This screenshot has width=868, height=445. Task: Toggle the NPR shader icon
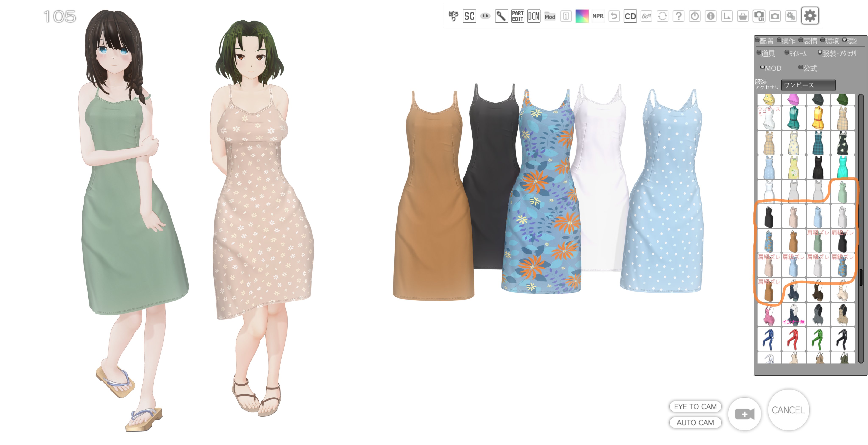tap(598, 16)
